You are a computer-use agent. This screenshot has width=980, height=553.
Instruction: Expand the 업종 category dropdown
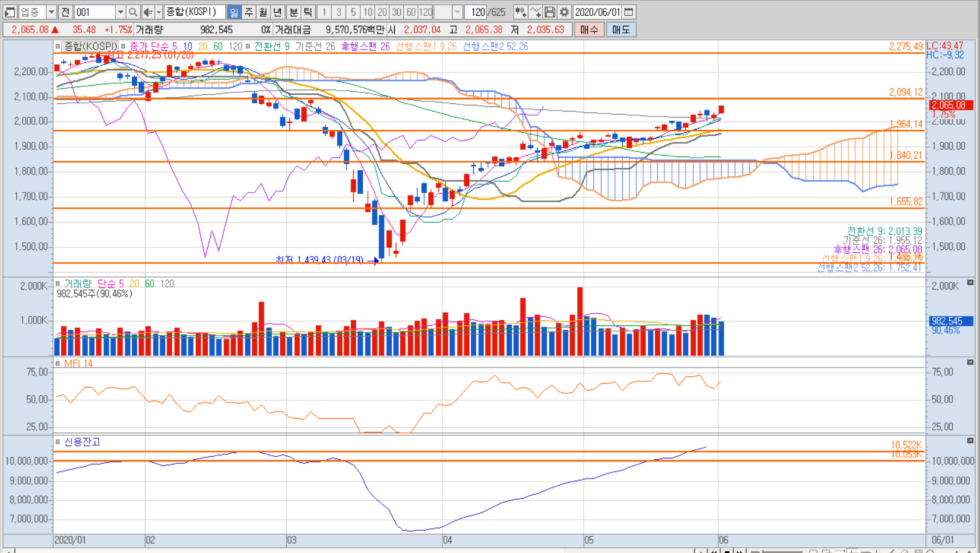pos(51,12)
